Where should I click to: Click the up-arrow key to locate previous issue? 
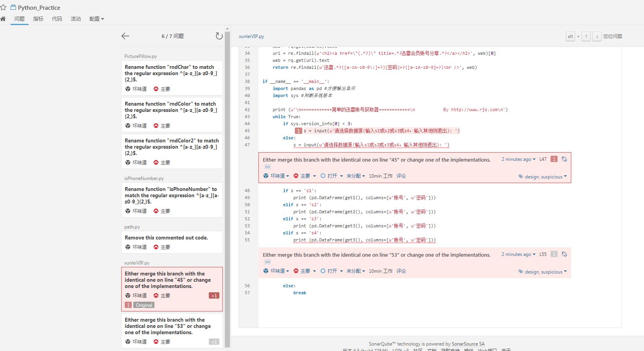[x=586, y=36]
